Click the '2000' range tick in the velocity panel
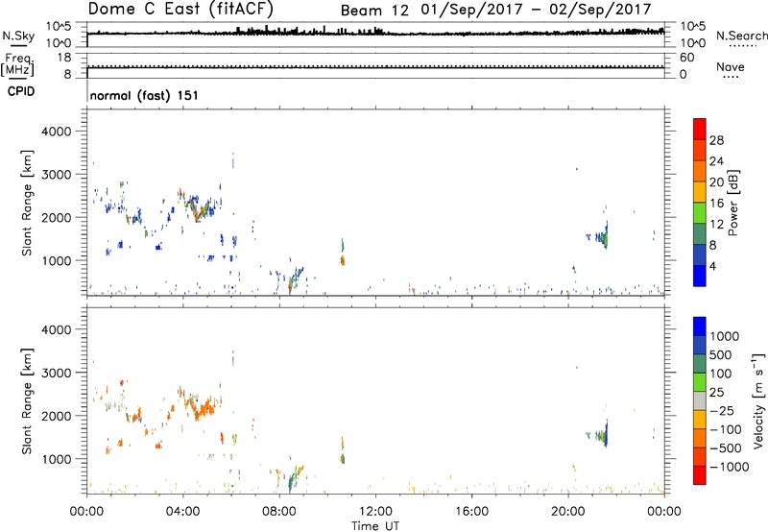Image resolution: width=768 pixels, height=532 pixels. [x=57, y=416]
